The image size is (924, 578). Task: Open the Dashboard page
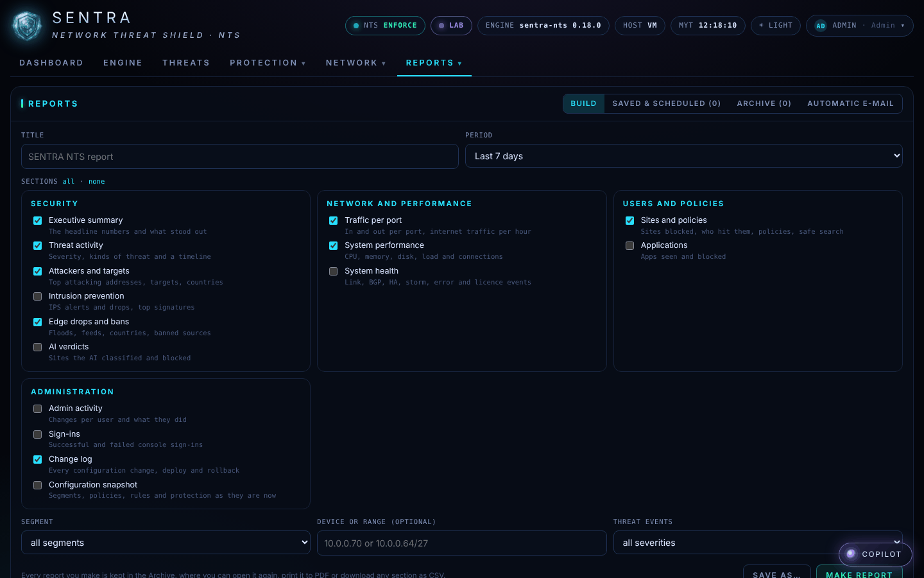click(x=51, y=63)
